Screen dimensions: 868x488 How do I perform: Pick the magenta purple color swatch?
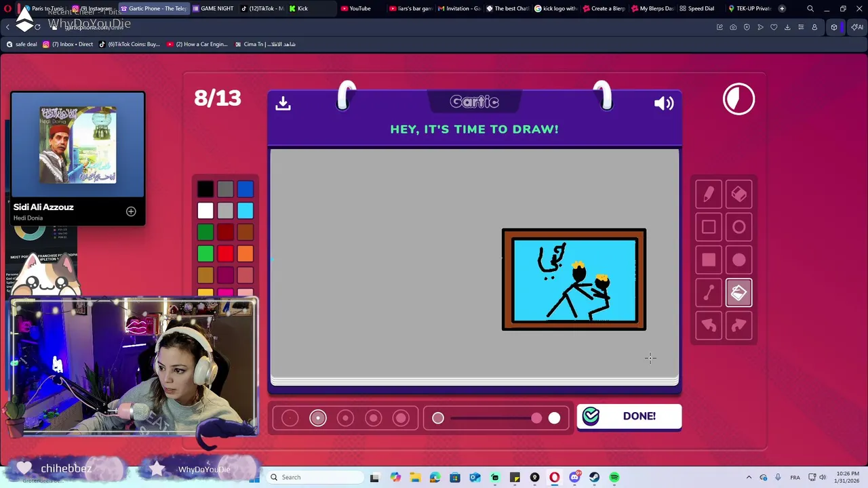[226, 275]
